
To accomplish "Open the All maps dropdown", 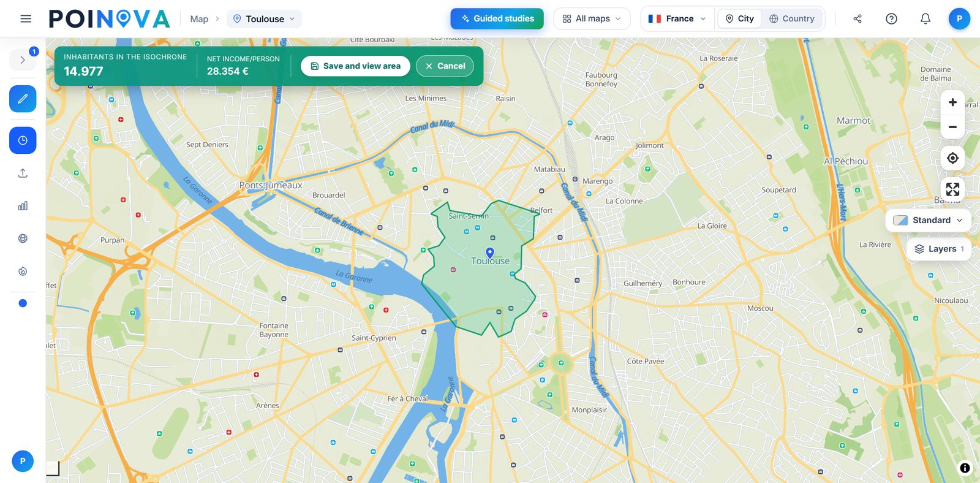I will (592, 19).
